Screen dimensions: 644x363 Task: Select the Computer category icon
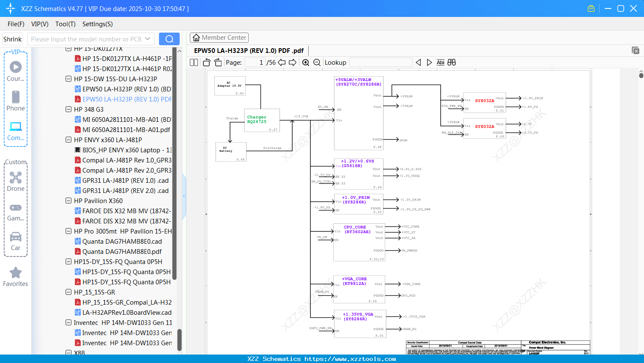[x=16, y=131]
